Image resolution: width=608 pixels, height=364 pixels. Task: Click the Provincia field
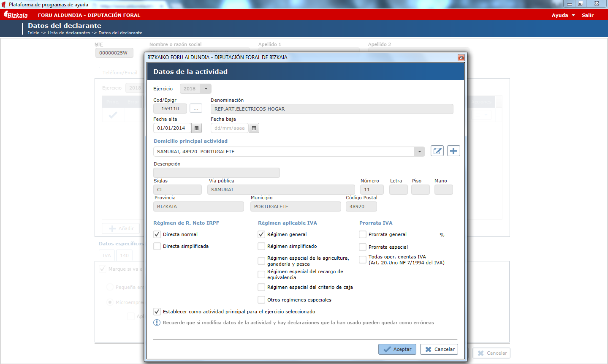pyautogui.click(x=198, y=206)
